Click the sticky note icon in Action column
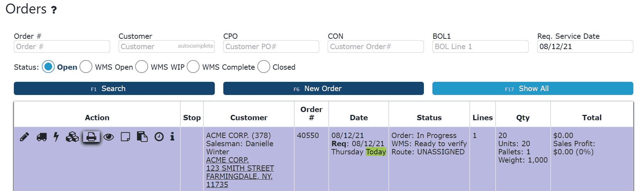Image resolution: width=644 pixels, height=191 pixels. pyautogui.click(x=125, y=137)
